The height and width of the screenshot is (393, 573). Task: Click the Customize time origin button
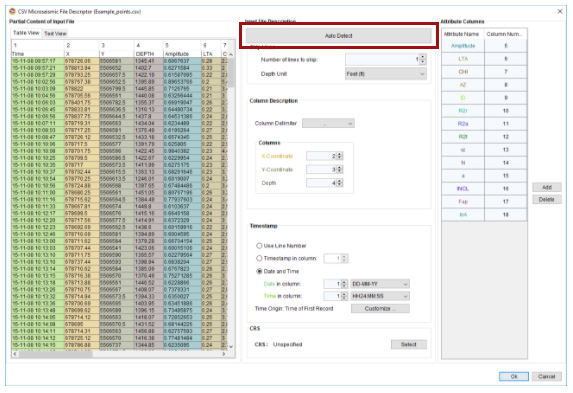[380, 309]
